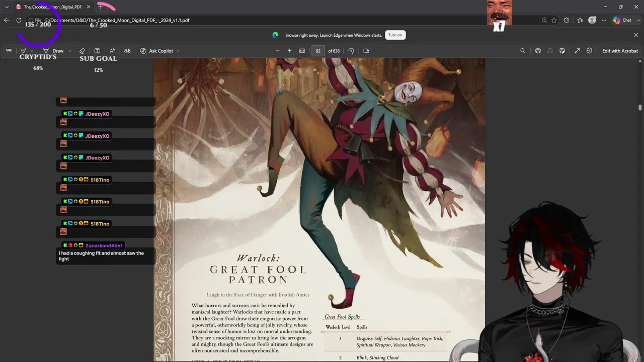The width and height of the screenshot is (644, 362).
Task: Click ZanarkandAbe1 username in chat
Action: click(104, 245)
